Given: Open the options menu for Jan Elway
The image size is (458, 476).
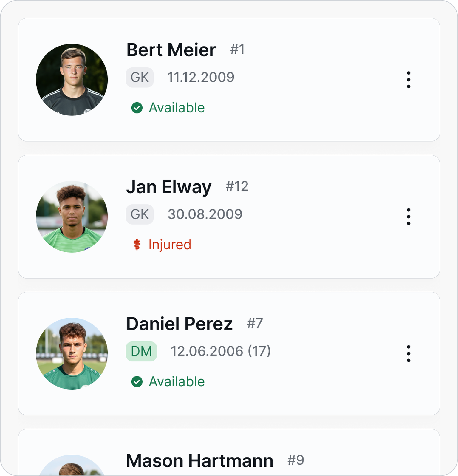Looking at the screenshot, I should point(409,217).
